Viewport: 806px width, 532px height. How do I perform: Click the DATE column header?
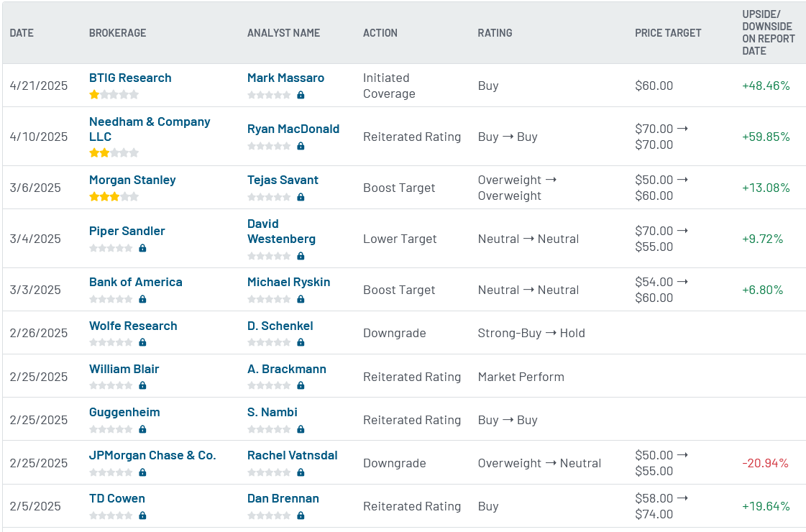click(22, 33)
